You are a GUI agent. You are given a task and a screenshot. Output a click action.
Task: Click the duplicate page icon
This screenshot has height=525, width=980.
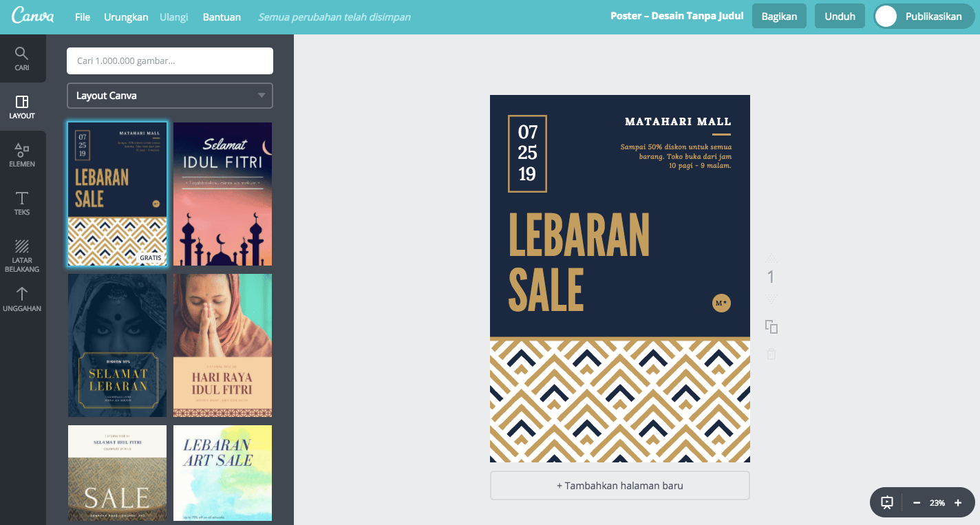[x=771, y=327]
